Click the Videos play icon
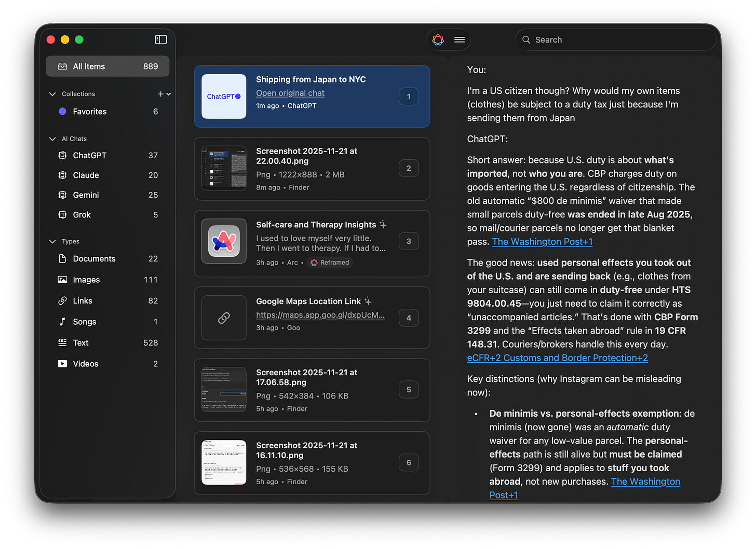Image resolution: width=756 pixels, height=549 pixels. tap(62, 364)
